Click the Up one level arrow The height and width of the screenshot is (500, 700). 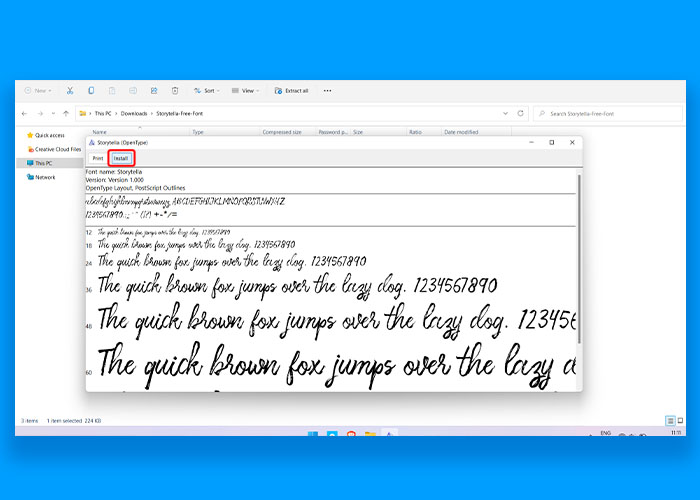tap(66, 114)
